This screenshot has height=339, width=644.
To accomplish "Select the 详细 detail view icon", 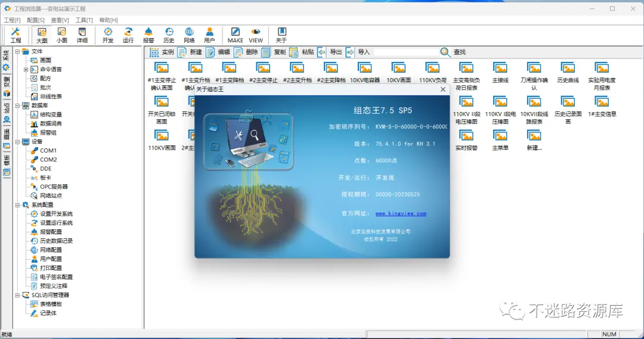I will pos(82,35).
